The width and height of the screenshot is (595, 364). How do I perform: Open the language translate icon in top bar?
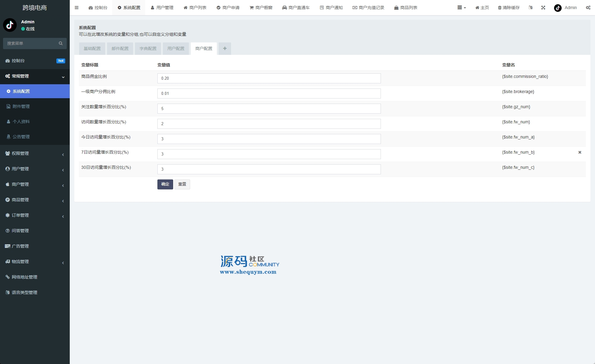(530, 8)
